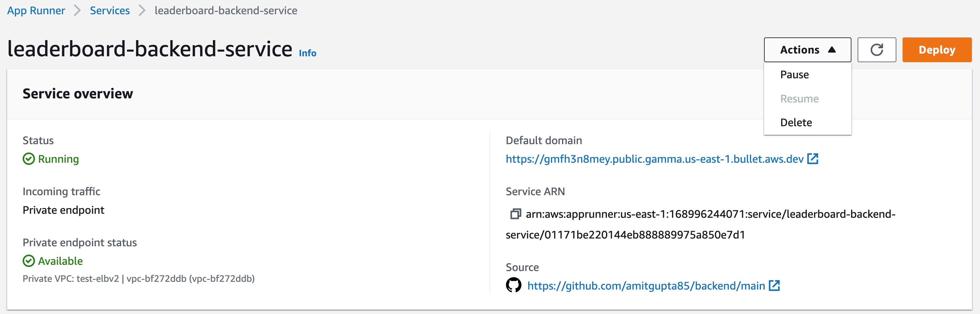This screenshot has width=980, height=314.
Task: Click the refresh icon button
Action: [x=877, y=50]
